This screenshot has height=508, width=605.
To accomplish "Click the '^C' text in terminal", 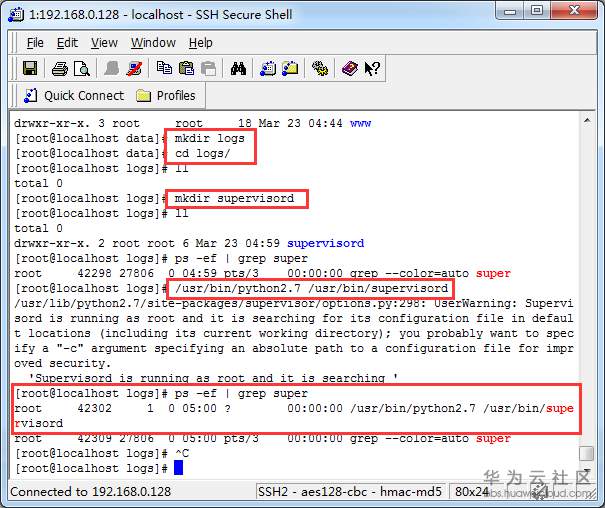I will (182, 453).
